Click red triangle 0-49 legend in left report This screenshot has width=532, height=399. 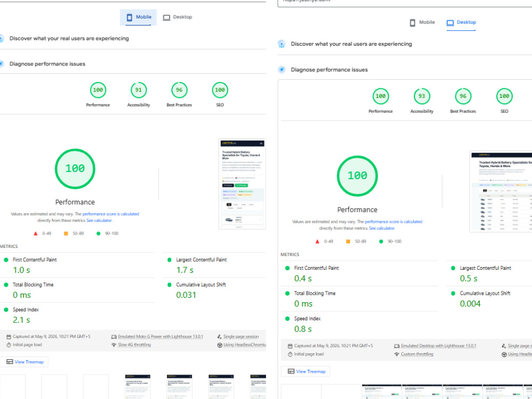point(35,234)
